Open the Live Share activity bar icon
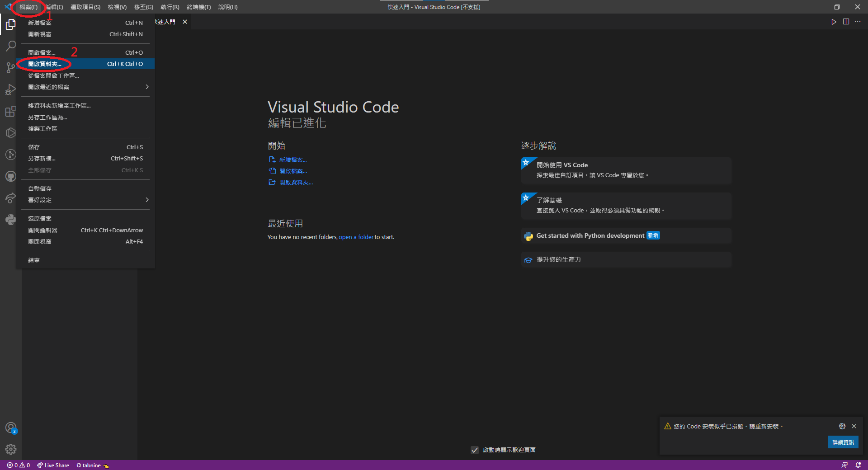The width and height of the screenshot is (868, 470). coord(10,198)
